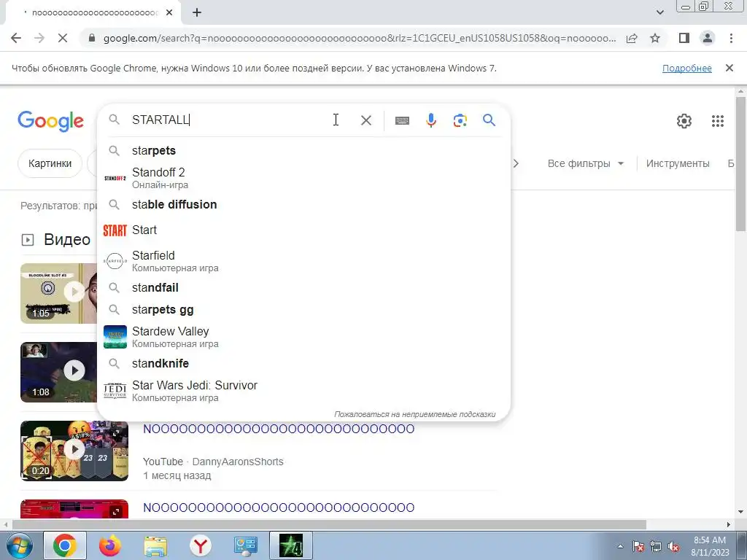Submit search with blue magnifier
This screenshot has height=560, width=747.
pyautogui.click(x=489, y=120)
